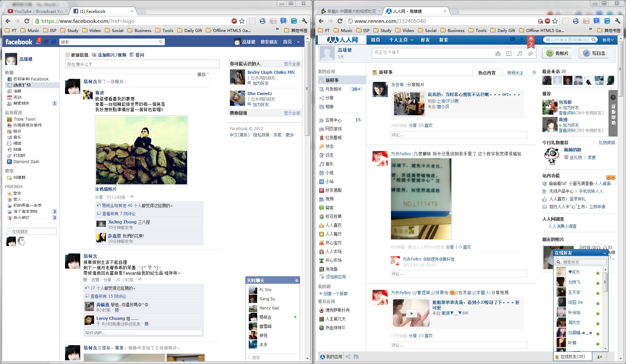Click the share icon in Renren bottom bar
626x364 pixels.
(x=348, y=357)
